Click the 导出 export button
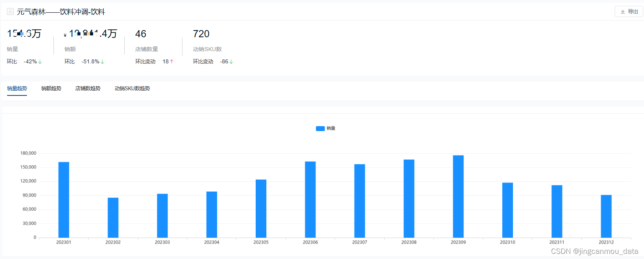Screen dimensions: 644x259 coord(629,11)
